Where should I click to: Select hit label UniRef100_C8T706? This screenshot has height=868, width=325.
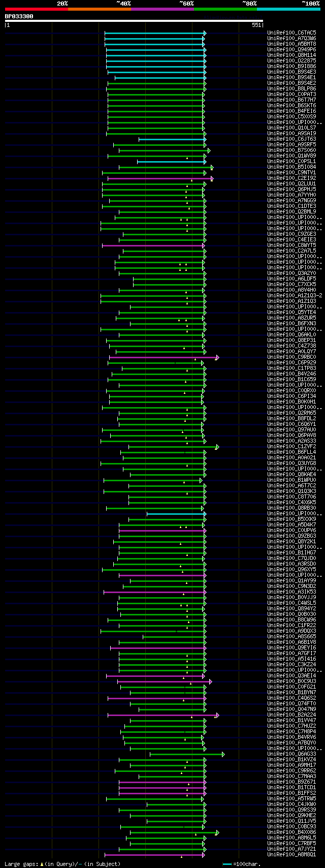point(291,497)
